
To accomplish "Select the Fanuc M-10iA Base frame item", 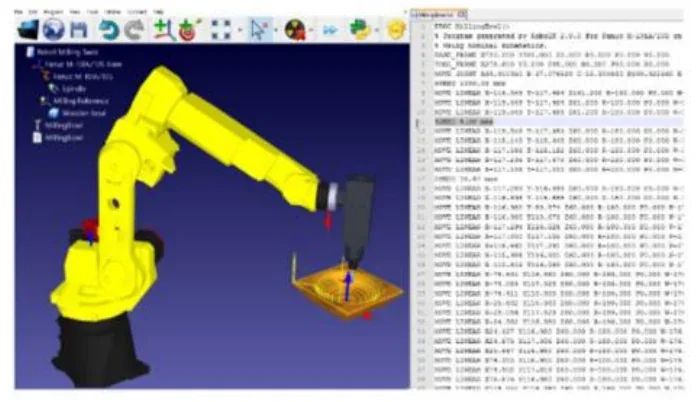I will pos(83,64).
